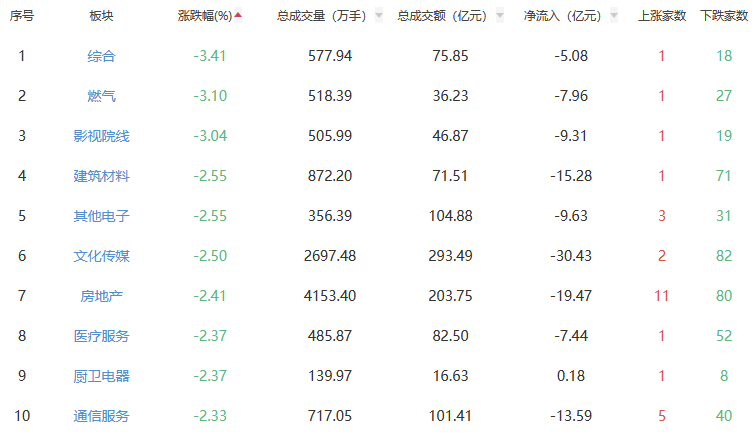This screenshot has height=435, width=753.
Task: Go to the 文化传媒 sector page
Action: (x=101, y=256)
